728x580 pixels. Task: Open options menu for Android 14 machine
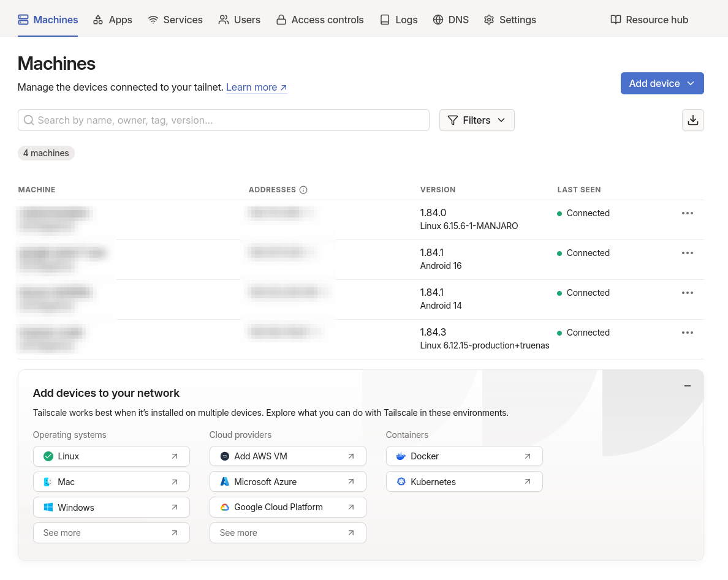click(687, 293)
